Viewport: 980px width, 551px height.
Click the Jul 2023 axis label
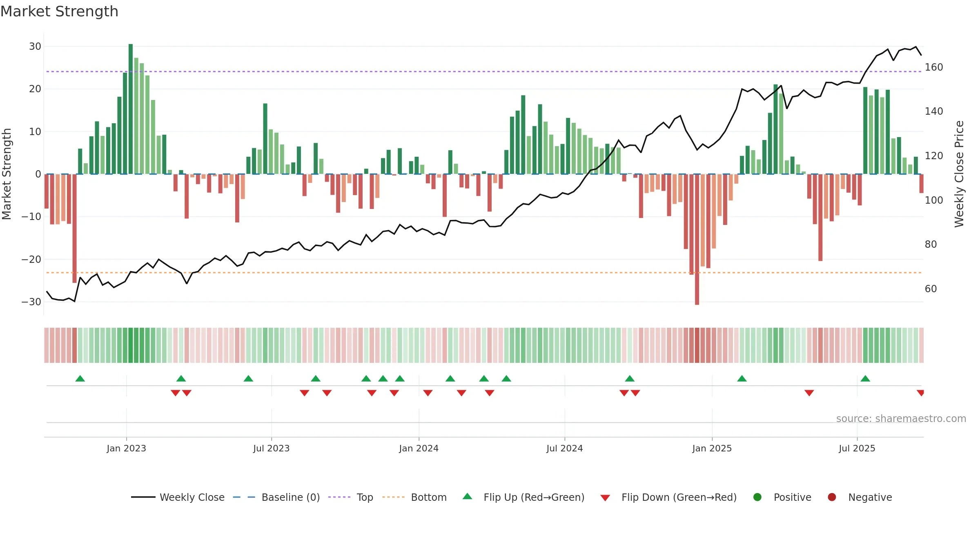tap(272, 448)
